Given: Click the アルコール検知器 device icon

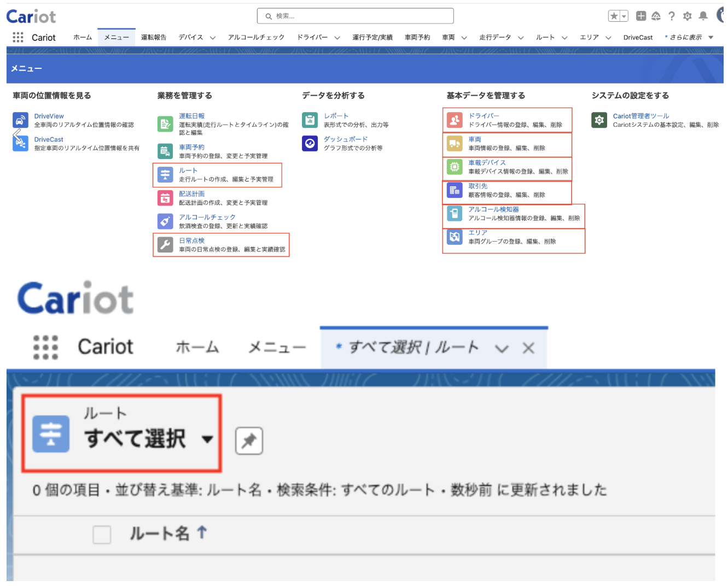Looking at the screenshot, I should [455, 213].
